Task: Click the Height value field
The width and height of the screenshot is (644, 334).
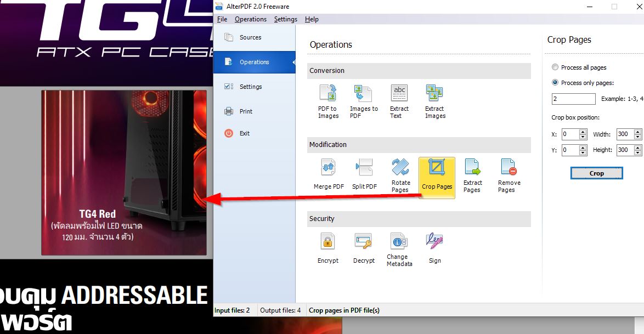Action: (x=625, y=150)
